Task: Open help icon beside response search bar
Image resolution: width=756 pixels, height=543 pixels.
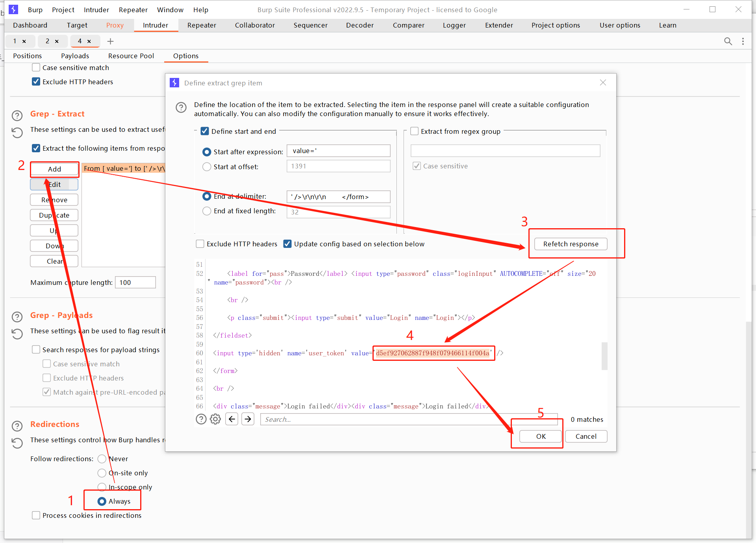Action: (201, 419)
